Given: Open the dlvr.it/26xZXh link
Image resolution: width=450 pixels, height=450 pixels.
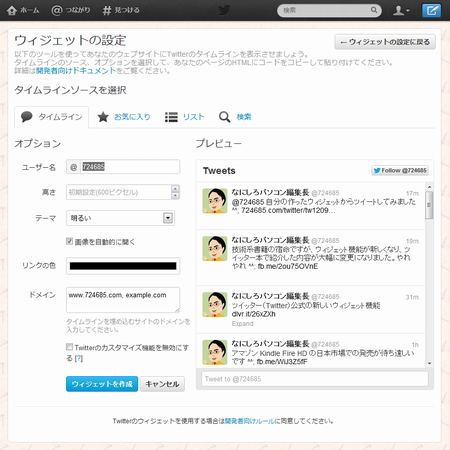Looking at the screenshot, I should coord(254,314).
